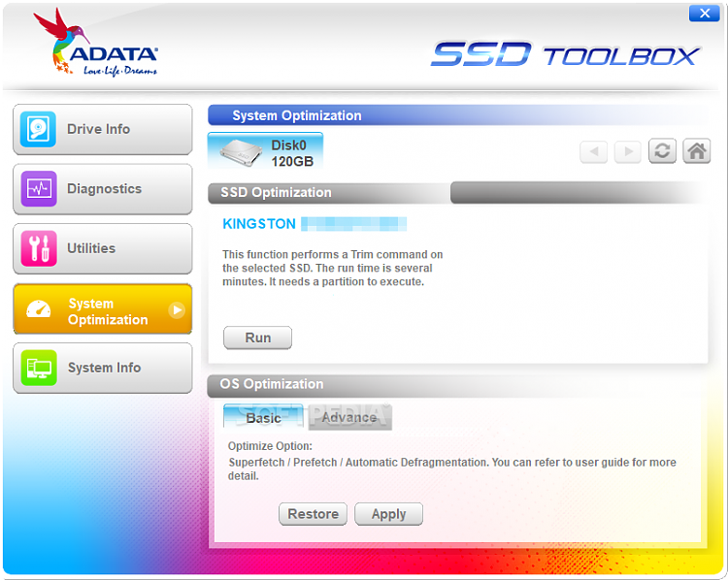Restore the OS optimization settings
This screenshot has width=728, height=580.
click(x=313, y=514)
